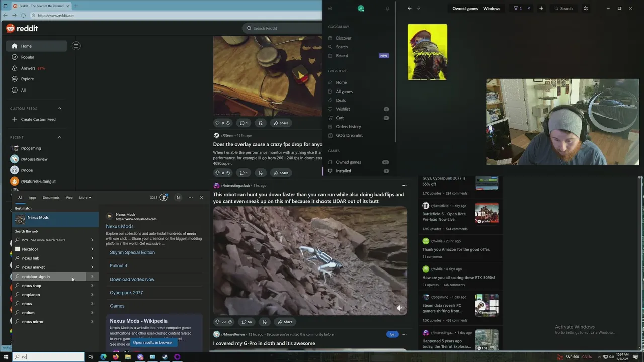Collapse the Recent section on Reddit
This screenshot has width=644, height=362.
point(59,137)
